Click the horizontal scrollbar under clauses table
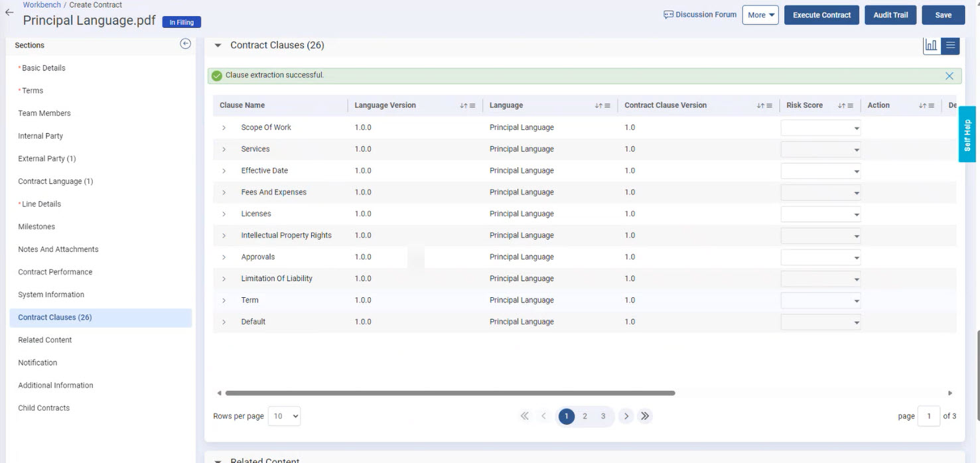 click(450, 393)
